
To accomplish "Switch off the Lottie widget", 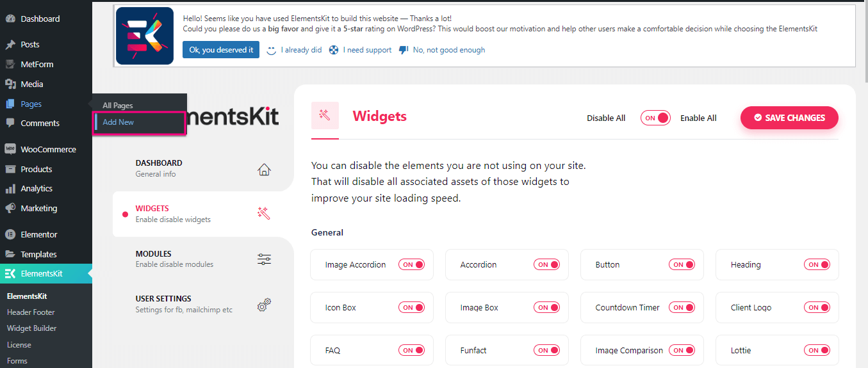I will coord(817,350).
